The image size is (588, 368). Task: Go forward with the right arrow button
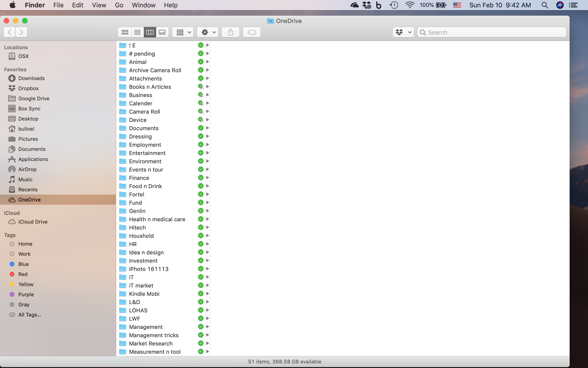(x=21, y=32)
